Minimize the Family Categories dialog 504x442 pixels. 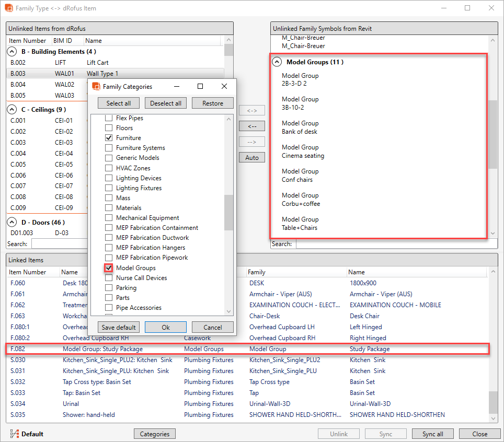pos(176,86)
